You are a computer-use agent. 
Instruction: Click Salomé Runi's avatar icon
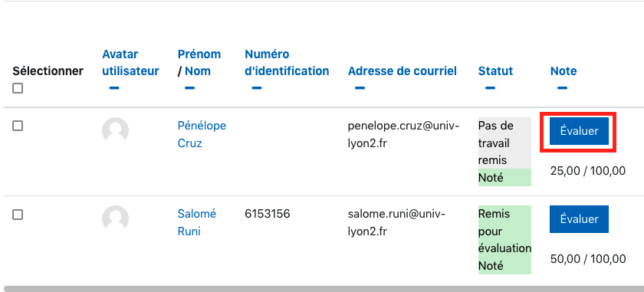(116, 219)
